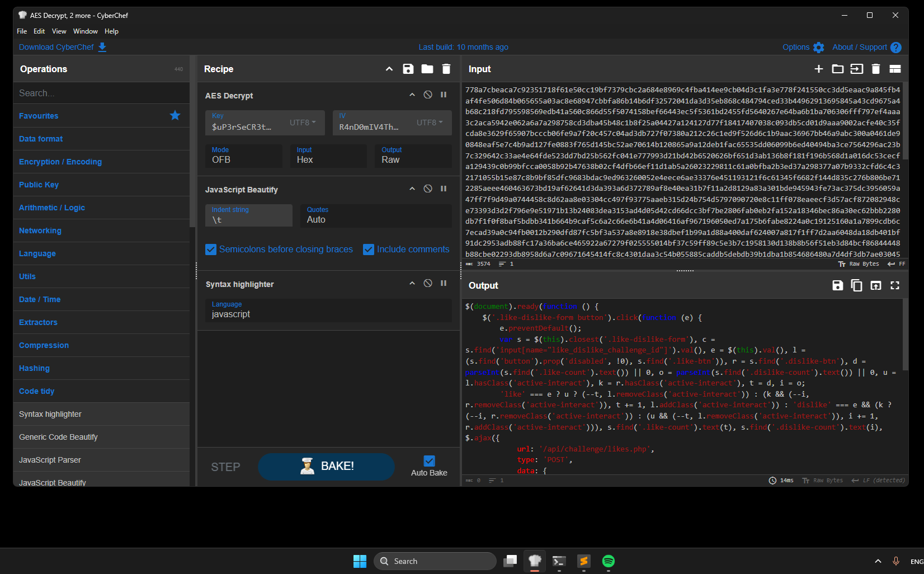Collapse the Syntax highlighter operation
This screenshot has height=574, width=924.
pos(412,284)
